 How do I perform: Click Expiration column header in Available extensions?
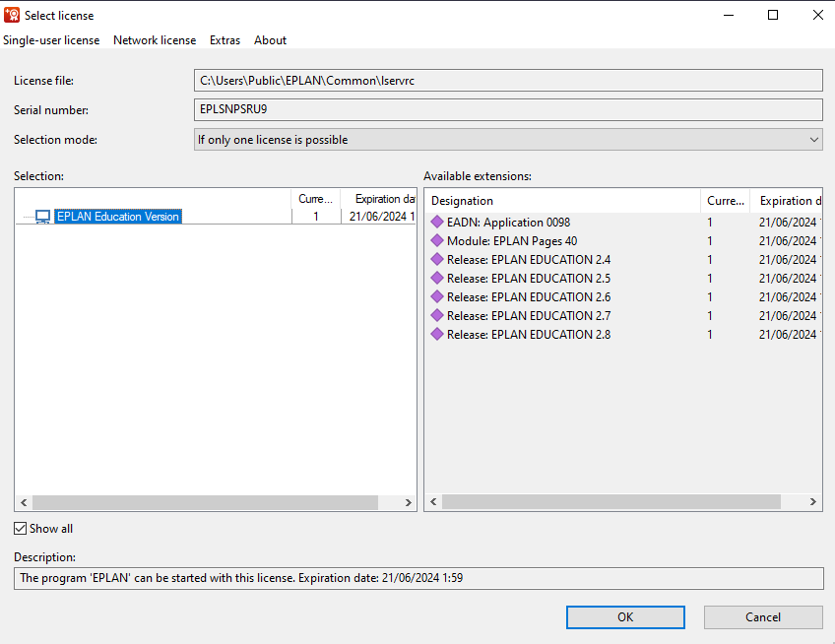pos(786,201)
